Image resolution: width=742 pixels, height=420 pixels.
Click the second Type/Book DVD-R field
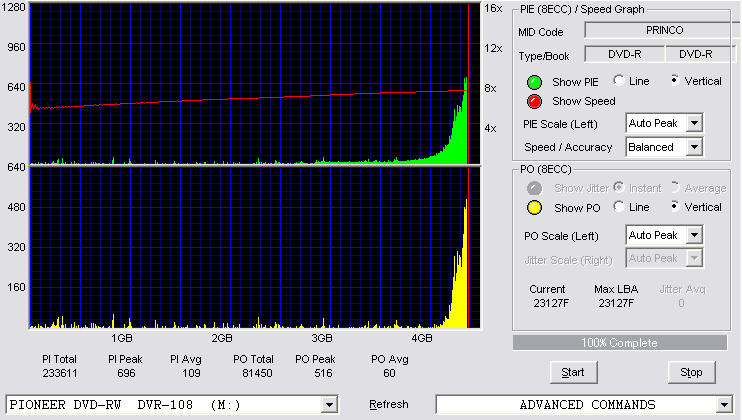(x=699, y=54)
